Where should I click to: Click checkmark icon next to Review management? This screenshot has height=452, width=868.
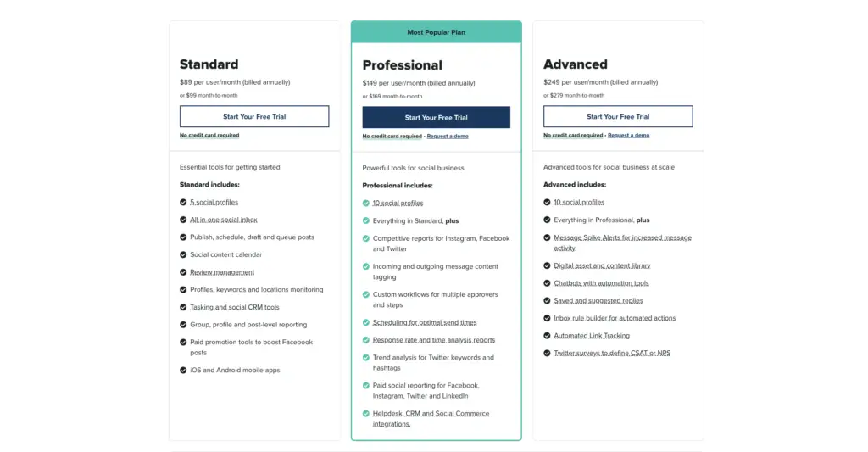click(183, 272)
